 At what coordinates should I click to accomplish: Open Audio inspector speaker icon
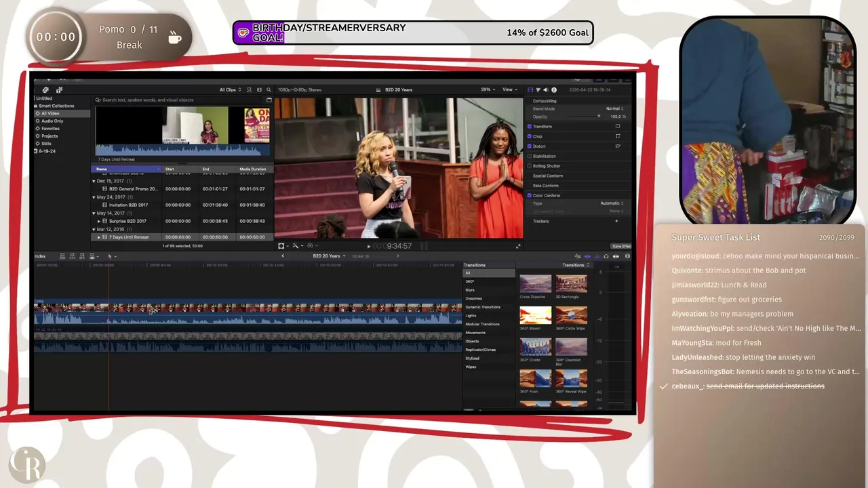tap(546, 89)
